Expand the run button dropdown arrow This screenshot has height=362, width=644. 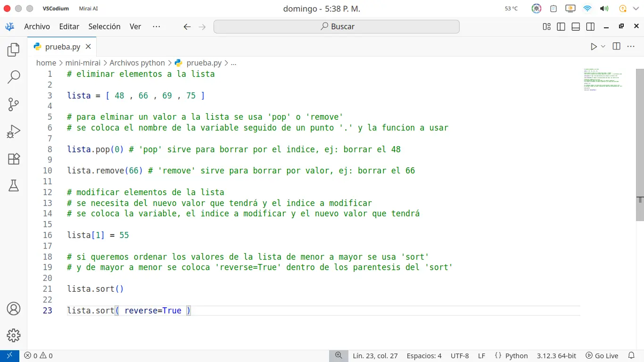(603, 47)
